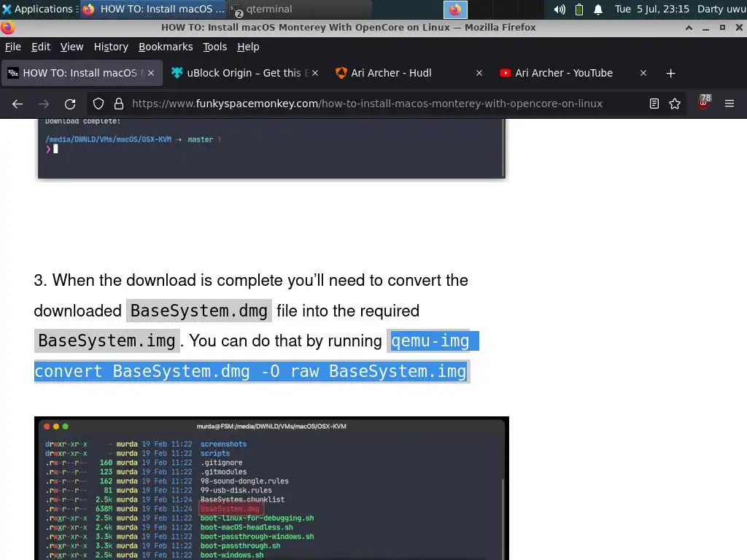This screenshot has height=560, width=747.
Task: Open the History menu
Action: point(111,47)
